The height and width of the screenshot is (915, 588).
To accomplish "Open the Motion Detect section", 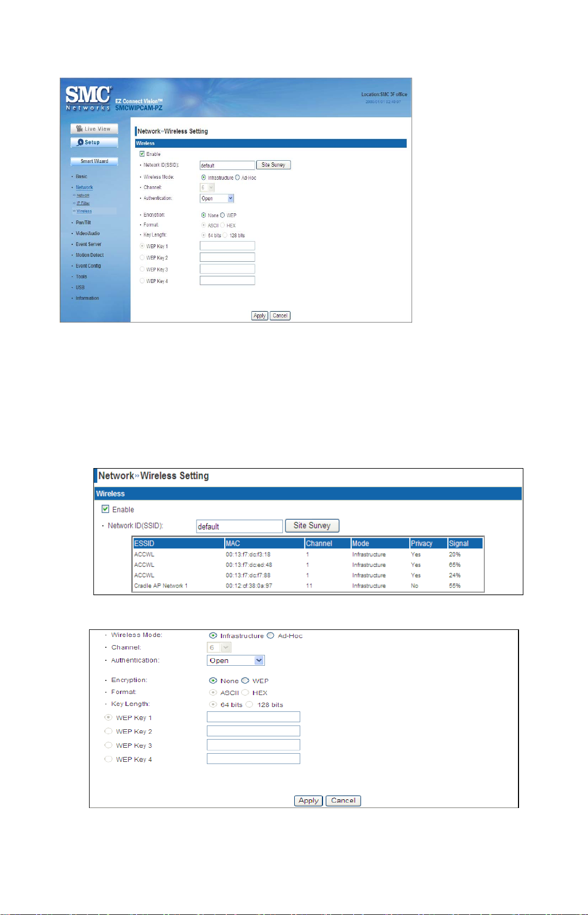I will (90, 255).
